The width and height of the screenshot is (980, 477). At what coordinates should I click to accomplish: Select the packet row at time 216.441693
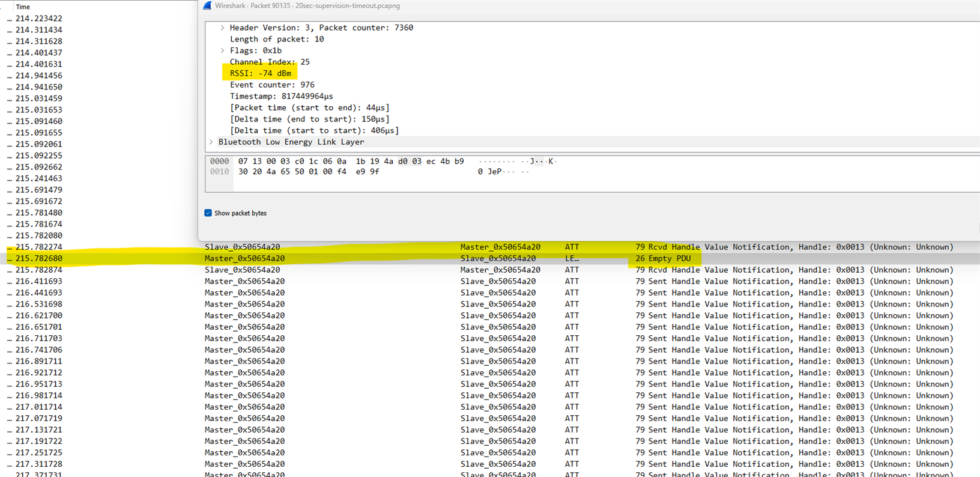pyautogui.click(x=490, y=293)
